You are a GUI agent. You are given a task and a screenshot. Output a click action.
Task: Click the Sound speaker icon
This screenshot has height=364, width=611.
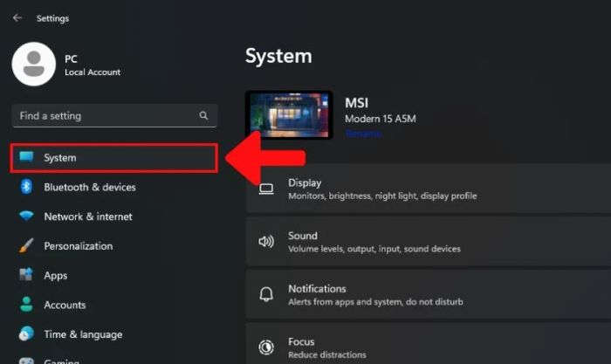(266, 242)
